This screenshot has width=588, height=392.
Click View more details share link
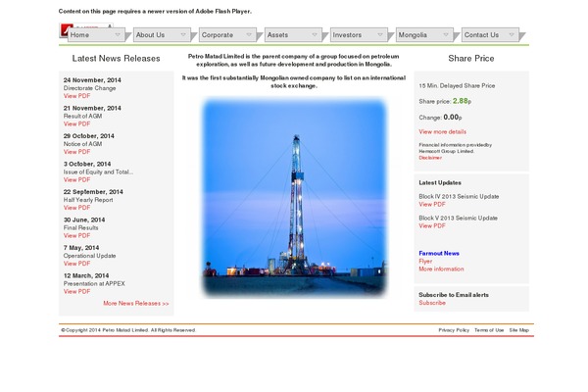click(x=443, y=131)
